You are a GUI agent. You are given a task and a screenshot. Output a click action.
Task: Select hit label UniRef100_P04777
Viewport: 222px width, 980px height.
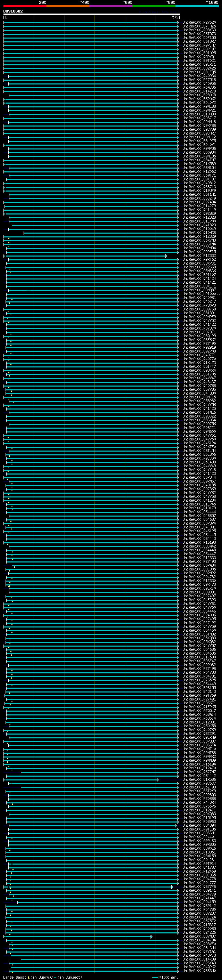click(x=199, y=883)
